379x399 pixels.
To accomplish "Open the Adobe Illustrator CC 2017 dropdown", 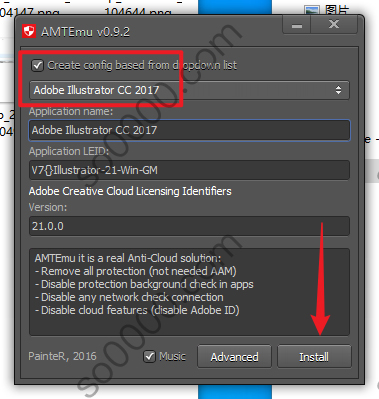I will click(x=189, y=90).
